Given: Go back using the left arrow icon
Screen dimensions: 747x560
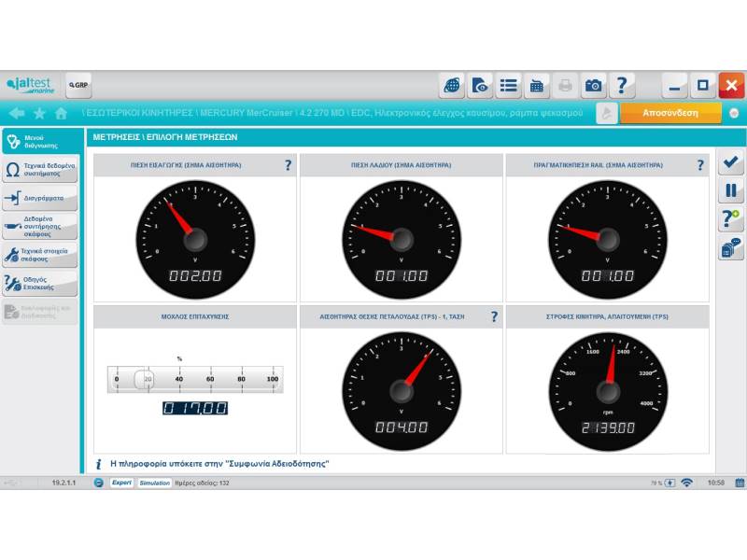Looking at the screenshot, I should [x=16, y=113].
